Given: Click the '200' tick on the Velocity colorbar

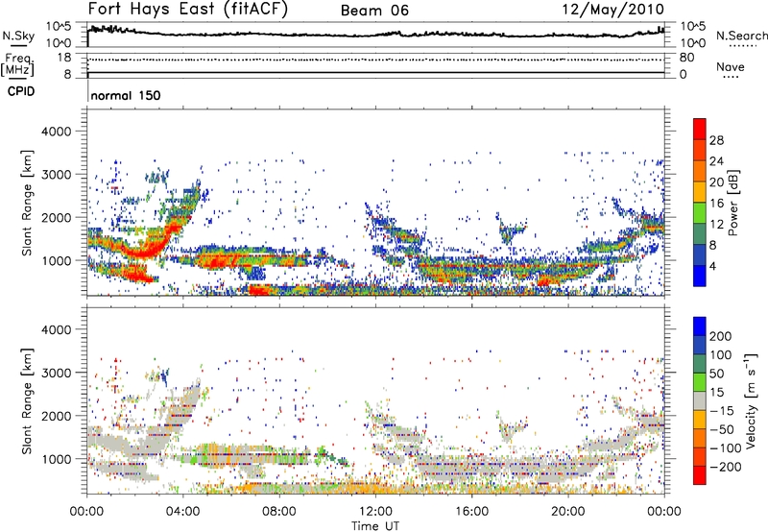Looking at the screenshot, I should [721, 336].
